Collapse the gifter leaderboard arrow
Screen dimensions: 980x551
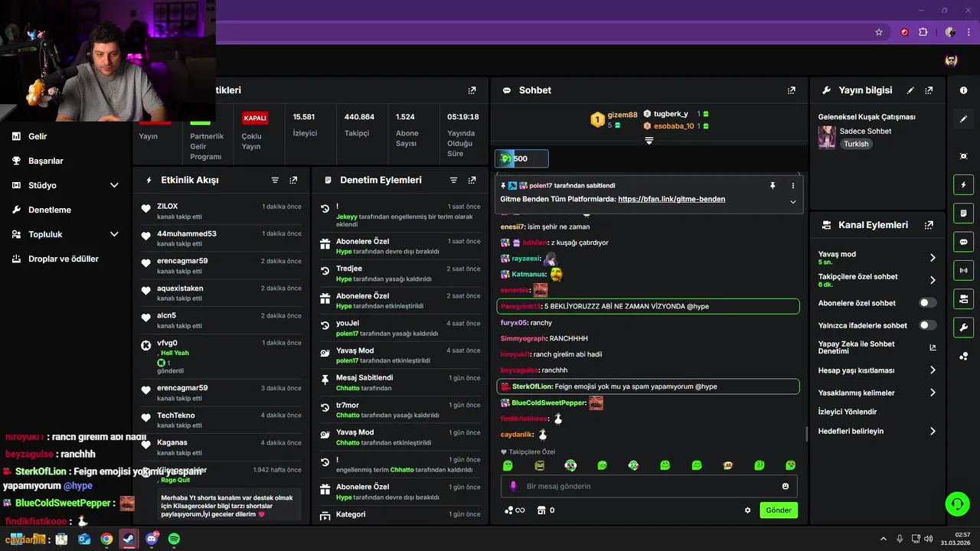coord(648,141)
